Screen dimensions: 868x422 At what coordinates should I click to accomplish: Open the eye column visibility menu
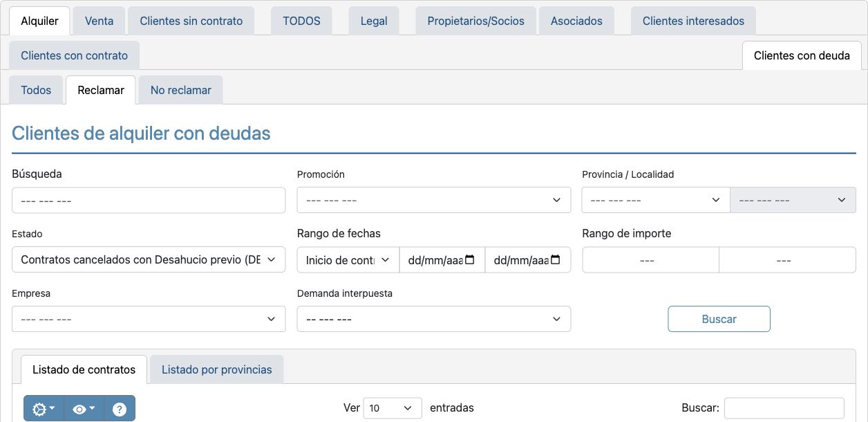(84, 409)
